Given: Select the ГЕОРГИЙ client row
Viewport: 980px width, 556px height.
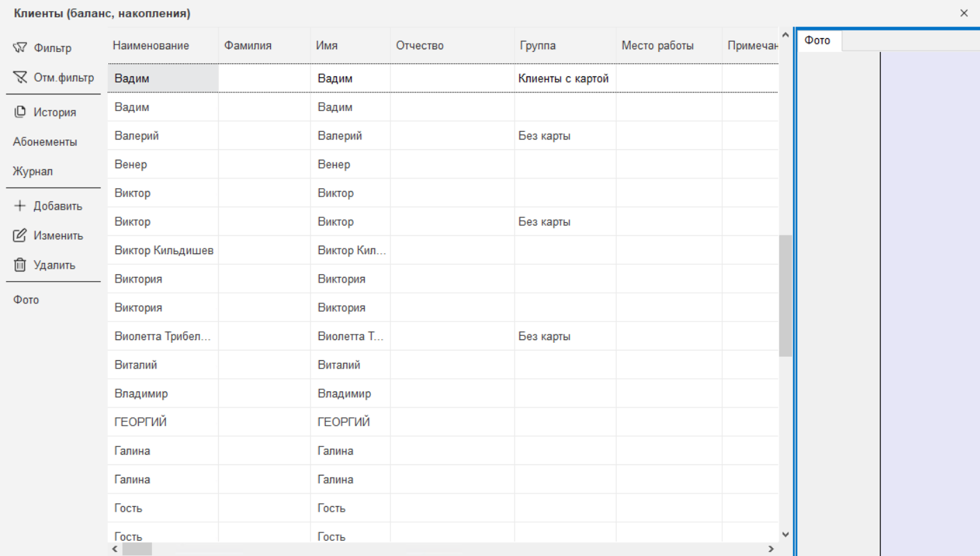Looking at the screenshot, I should [x=141, y=422].
